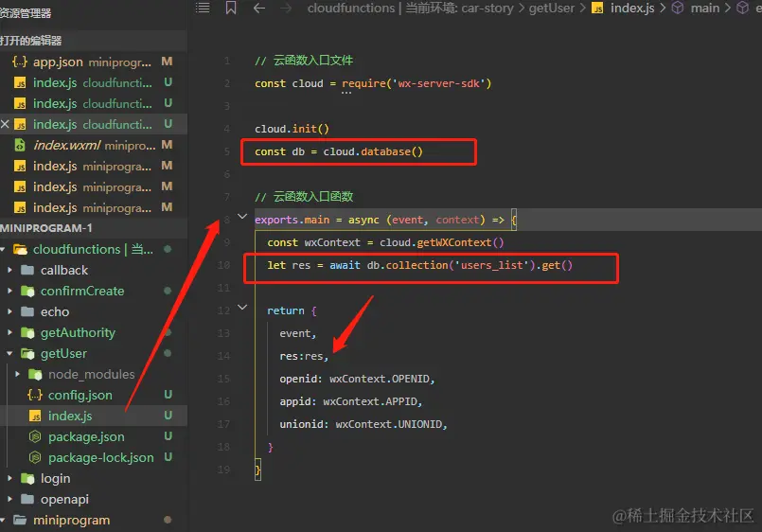
Task: Expand the node_modules folder
Action: [x=19, y=374]
